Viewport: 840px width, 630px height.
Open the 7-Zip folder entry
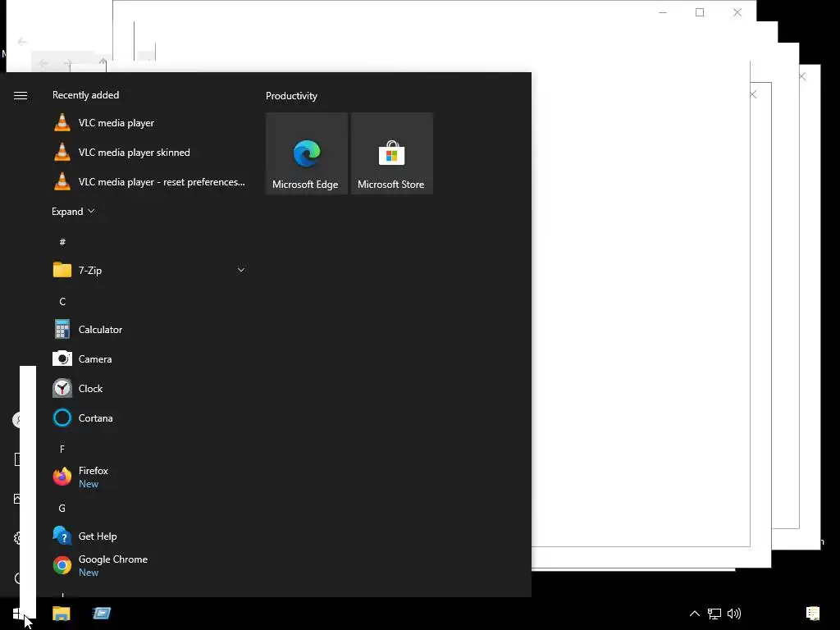pos(149,270)
